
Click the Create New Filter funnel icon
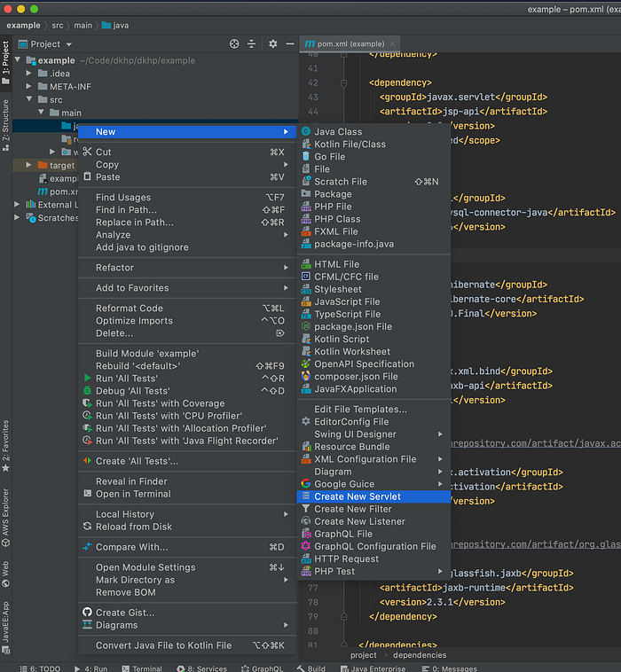click(306, 508)
